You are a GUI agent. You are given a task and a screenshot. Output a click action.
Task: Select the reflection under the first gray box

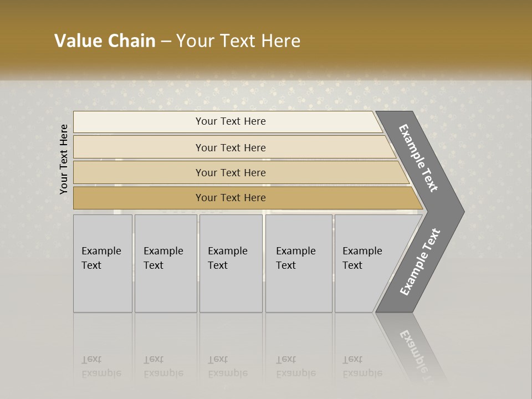[103, 350]
